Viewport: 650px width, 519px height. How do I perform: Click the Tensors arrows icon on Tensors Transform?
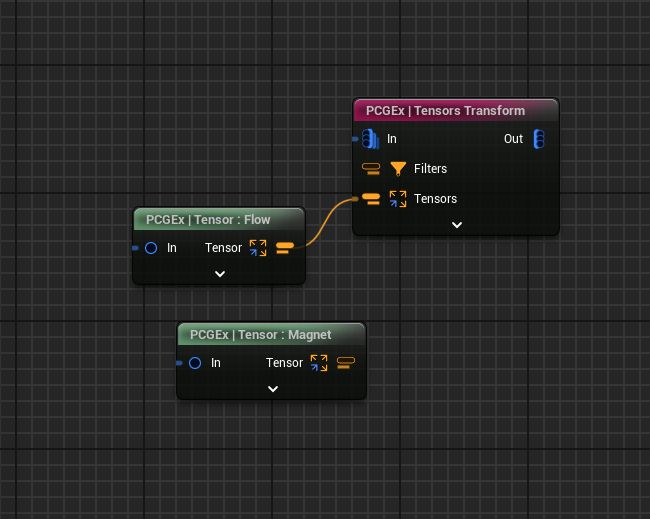point(398,199)
